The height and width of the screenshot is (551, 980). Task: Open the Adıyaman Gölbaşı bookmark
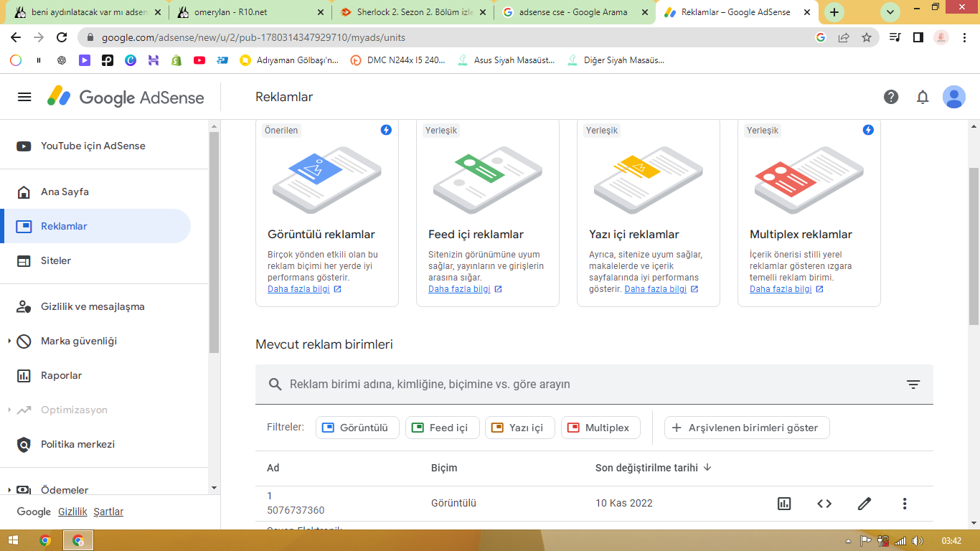click(289, 60)
